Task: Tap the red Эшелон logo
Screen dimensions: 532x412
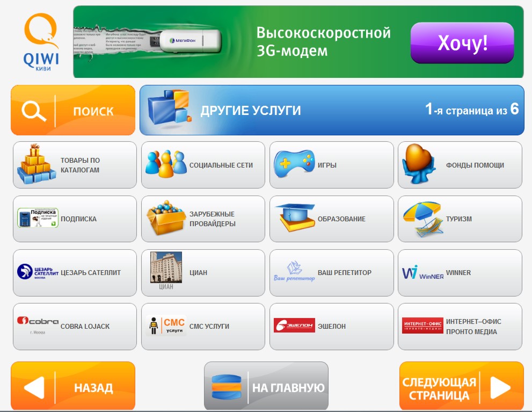Action: point(294,325)
